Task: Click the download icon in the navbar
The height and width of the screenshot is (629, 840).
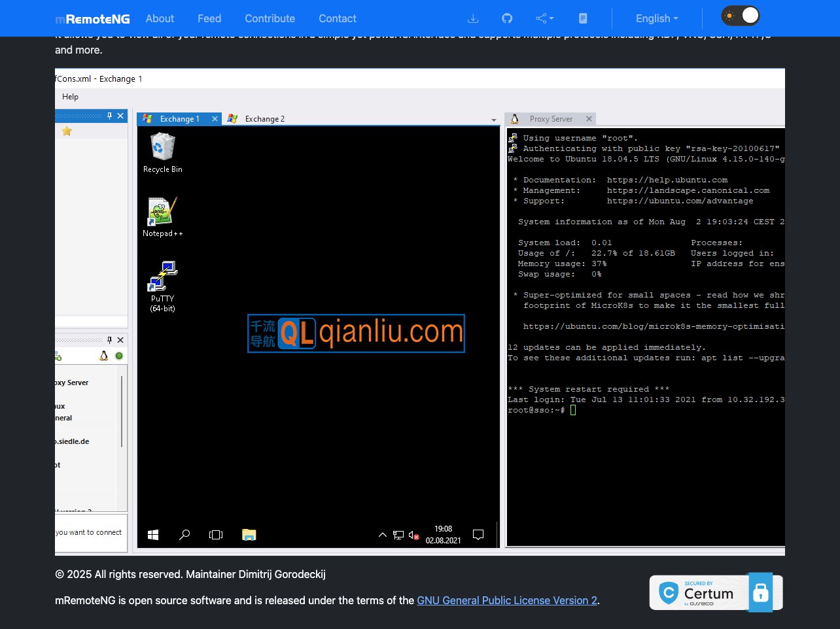Action: [x=473, y=19]
